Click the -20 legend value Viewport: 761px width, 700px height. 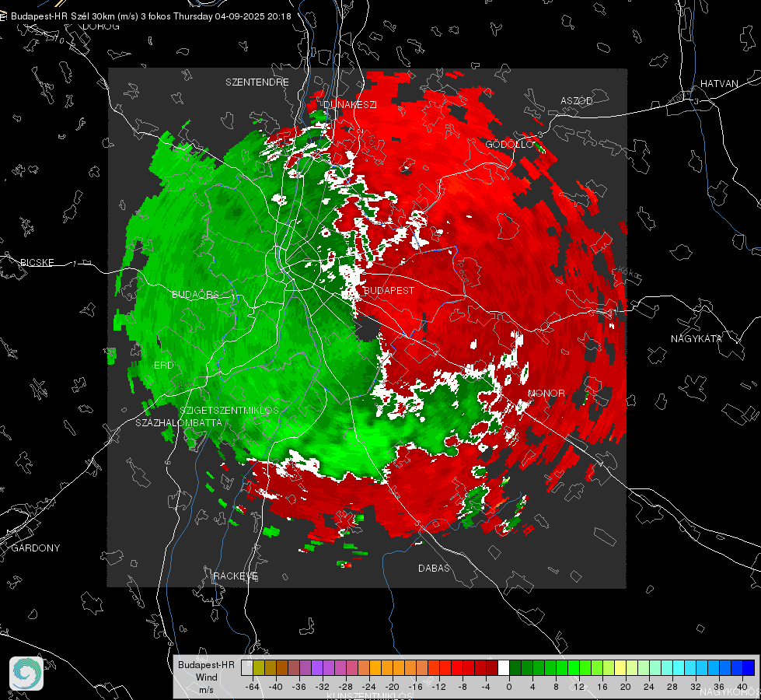tap(392, 687)
